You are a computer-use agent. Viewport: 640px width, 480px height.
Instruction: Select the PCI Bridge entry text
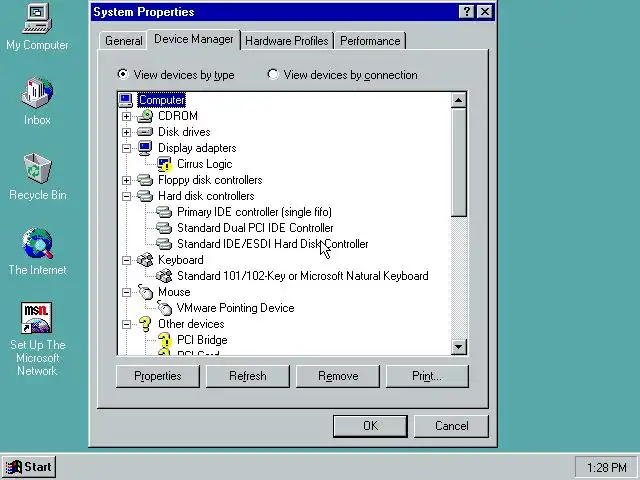pyautogui.click(x=202, y=340)
